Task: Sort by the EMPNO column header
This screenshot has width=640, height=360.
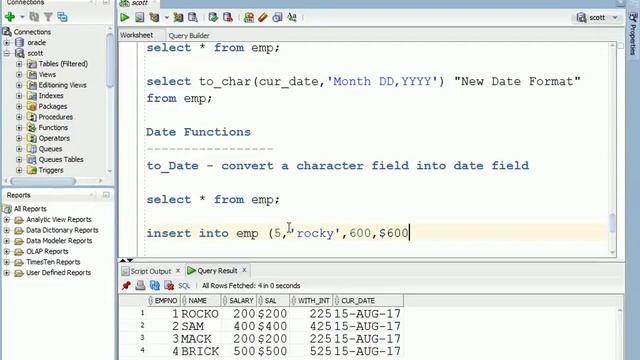Action: click(163, 300)
